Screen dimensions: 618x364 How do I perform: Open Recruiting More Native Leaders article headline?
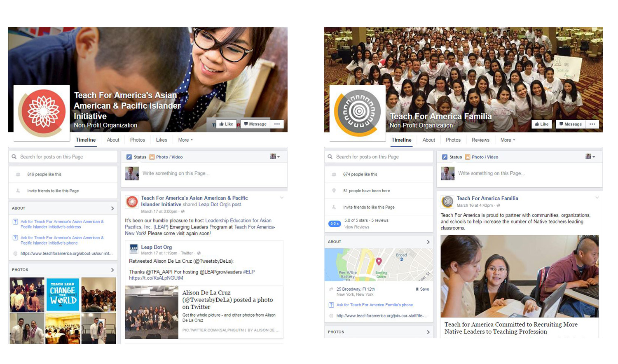[x=511, y=328]
